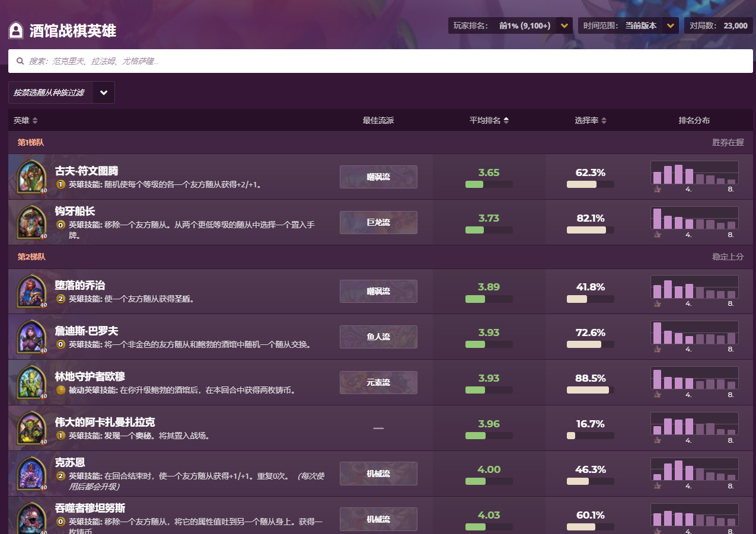Click 古夫·符文图腾 hero portrait icon
This screenshot has height=534, width=756.
tap(31, 177)
